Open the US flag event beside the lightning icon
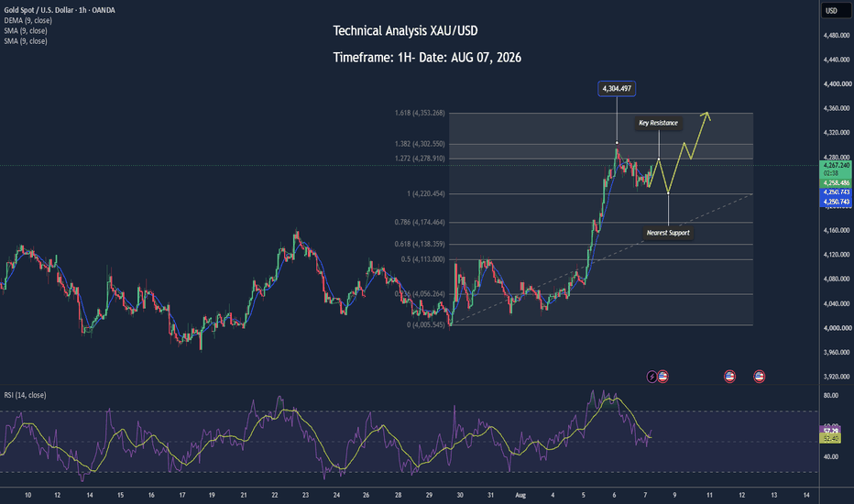This screenshot has width=854, height=504. pos(662,376)
